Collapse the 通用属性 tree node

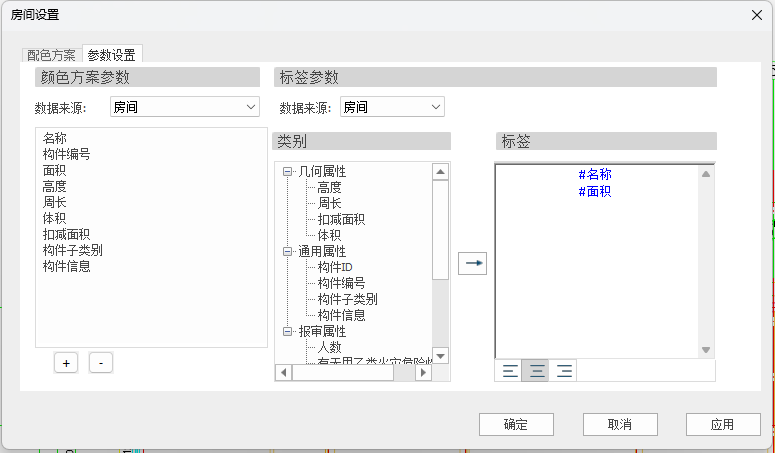(x=287, y=251)
